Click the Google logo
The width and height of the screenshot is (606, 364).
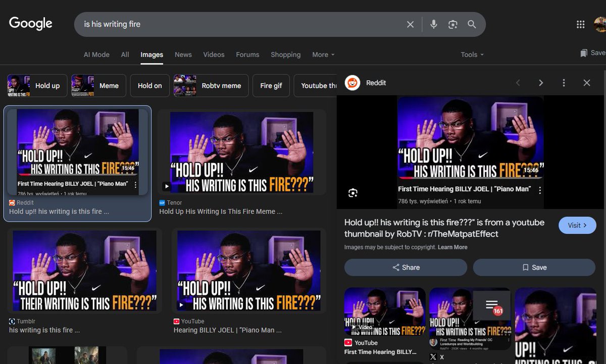coord(31,23)
